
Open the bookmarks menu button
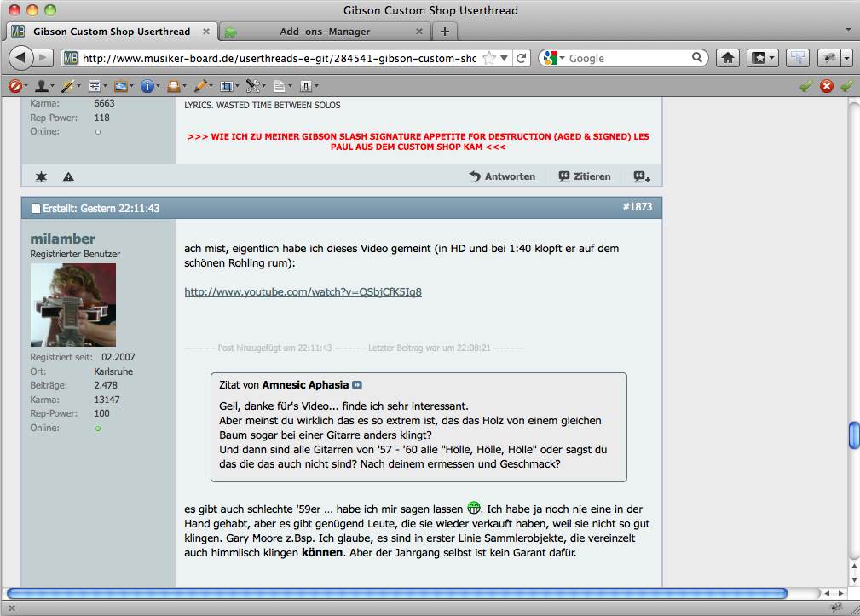pos(759,58)
